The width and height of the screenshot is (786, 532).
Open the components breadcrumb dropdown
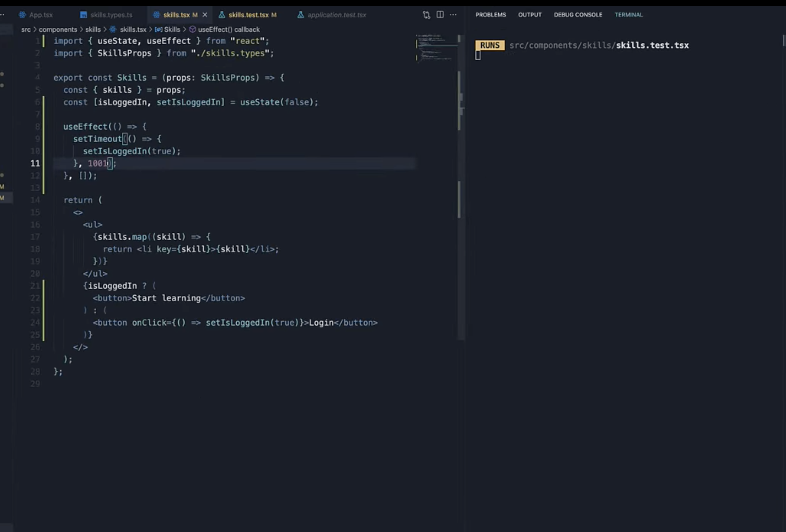[x=58, y=30]
